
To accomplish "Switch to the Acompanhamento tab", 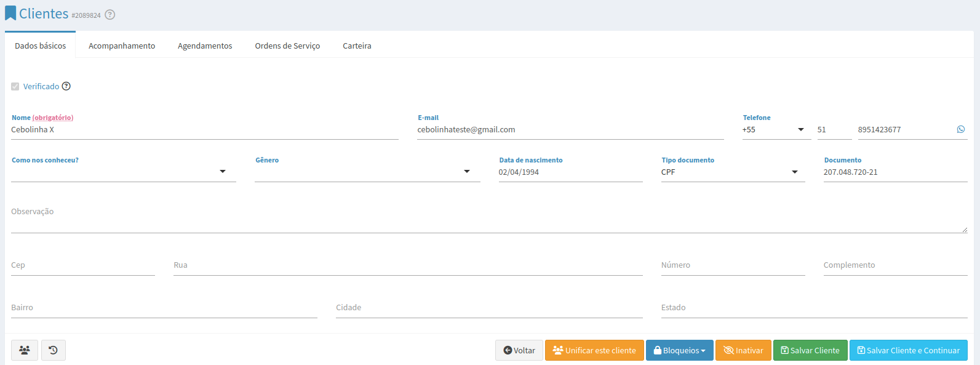I will pyautogui.click(x=122, y=46).
